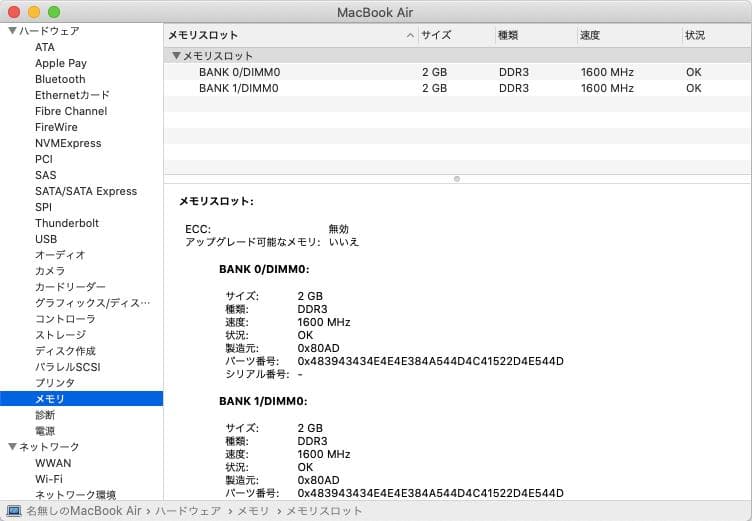Open グラフィックス/ディス… category
752x521 pixels.
(93, 303)
